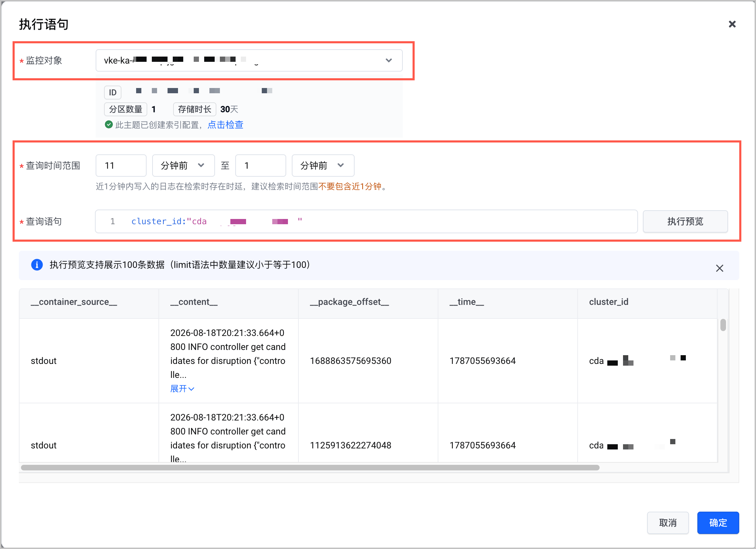Viewport: 756px width, 549px height.
Task: Click the horizontal scrollbar under the table
Action: (x=310, y=468)
